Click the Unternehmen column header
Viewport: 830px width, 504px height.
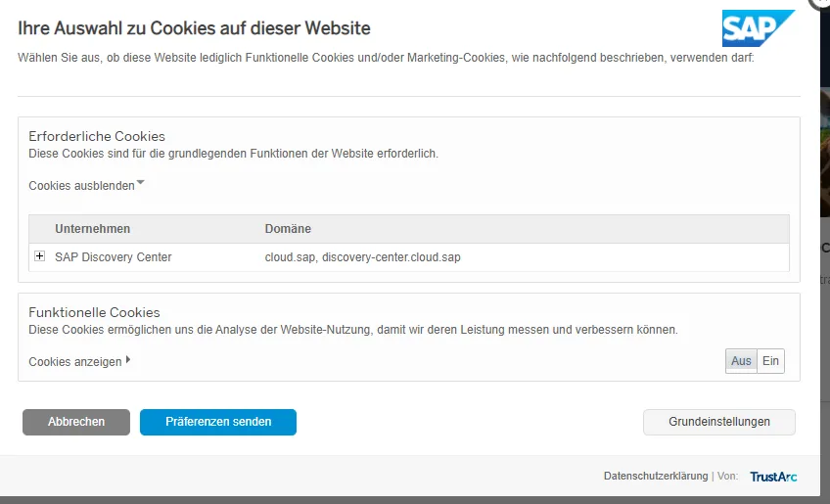click(92, 229)
